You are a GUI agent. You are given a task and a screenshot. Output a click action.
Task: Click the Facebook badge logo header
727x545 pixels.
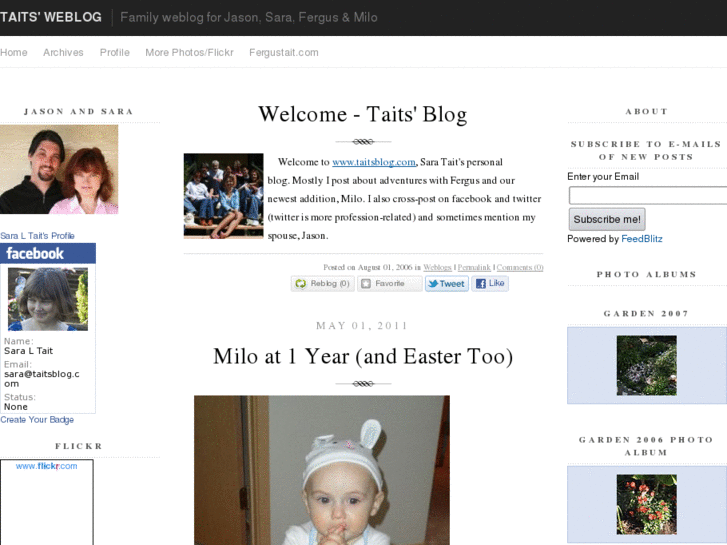(48, 253)
